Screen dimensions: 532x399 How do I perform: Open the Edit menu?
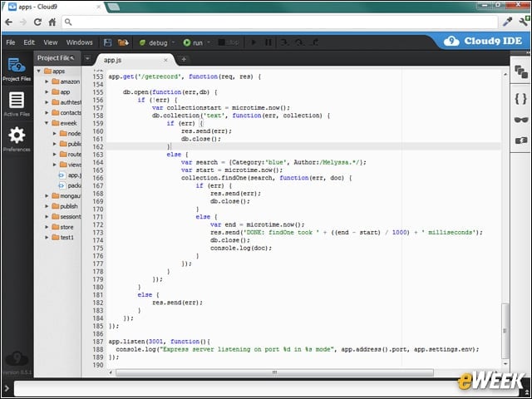29,42
